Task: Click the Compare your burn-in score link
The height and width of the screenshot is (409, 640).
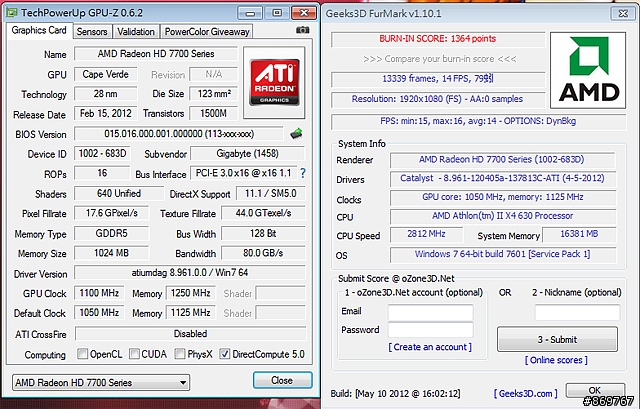Action: 440,59
